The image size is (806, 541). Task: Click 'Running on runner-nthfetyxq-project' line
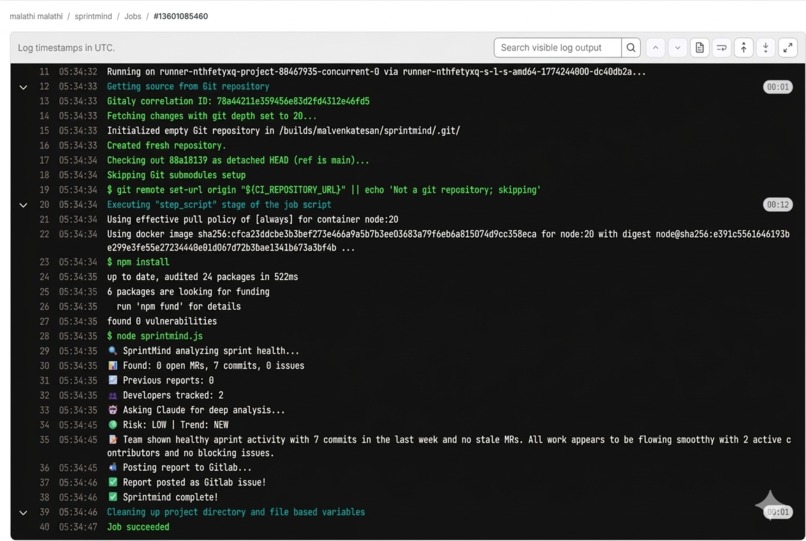pyautogui.click(x=376, y=71)
